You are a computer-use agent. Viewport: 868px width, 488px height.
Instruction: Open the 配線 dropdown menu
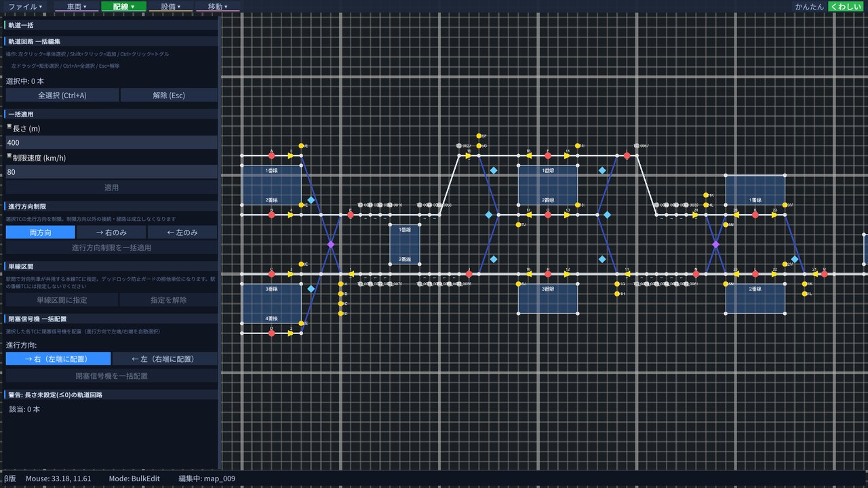pyautogui.click(x=123, y=6)
